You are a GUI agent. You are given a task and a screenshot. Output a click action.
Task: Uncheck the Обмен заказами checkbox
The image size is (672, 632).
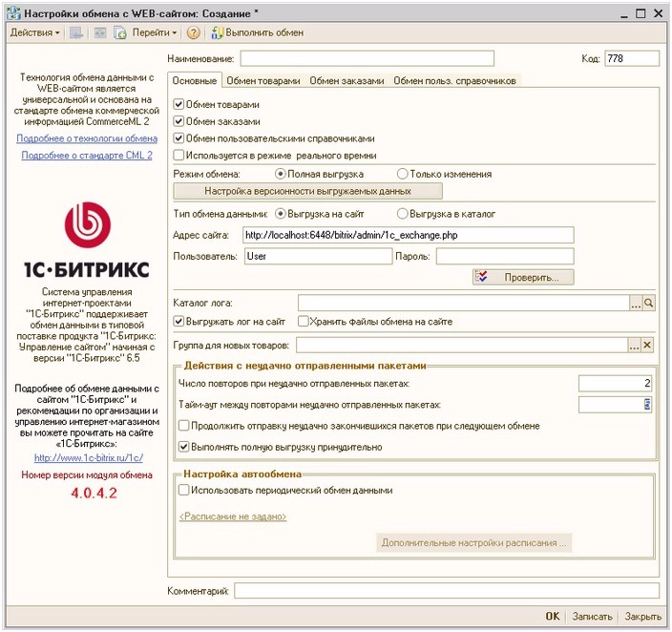(178, 121)
